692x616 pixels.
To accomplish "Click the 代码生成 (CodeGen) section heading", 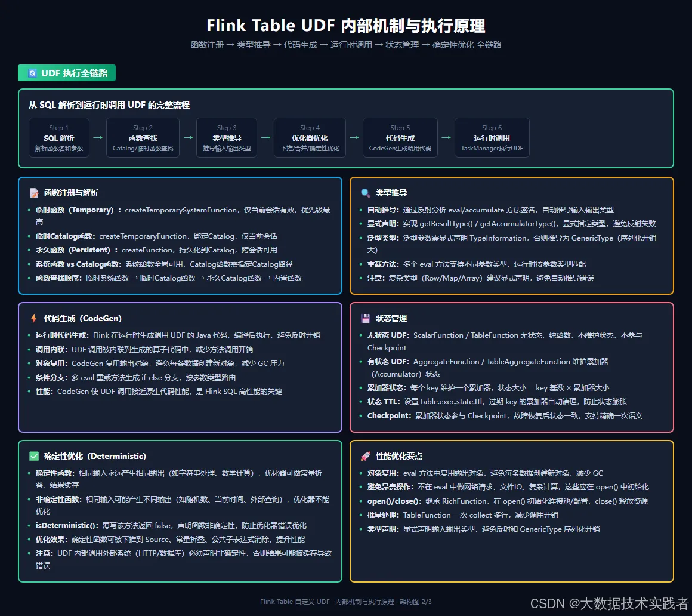I will [x=82, y=318].
